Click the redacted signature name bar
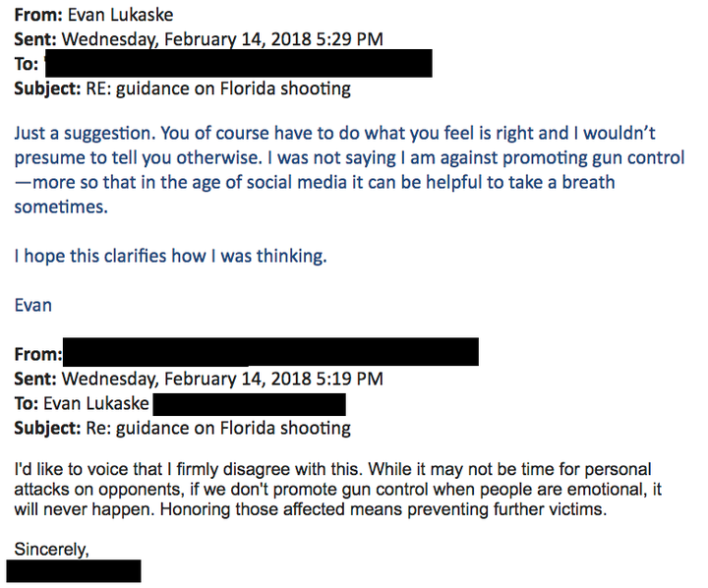 [74, 571]
